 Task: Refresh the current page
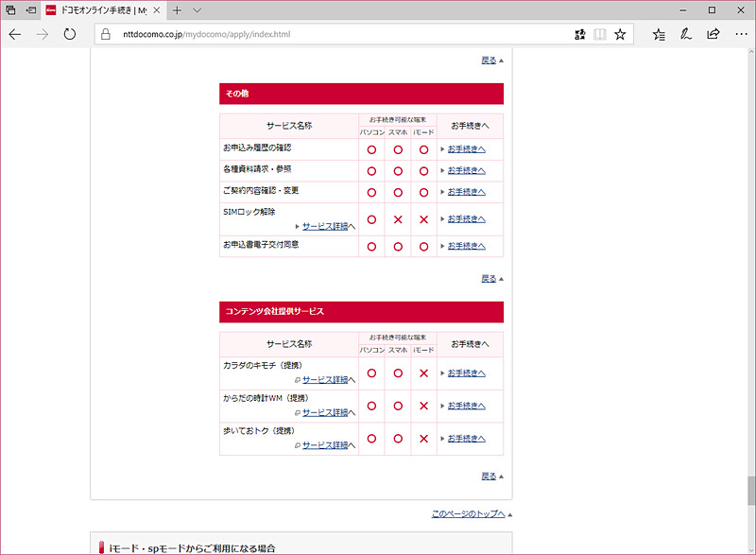click(70, 34)
